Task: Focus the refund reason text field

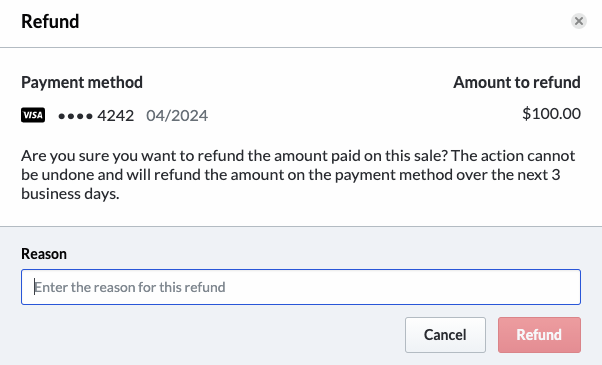Action: (x=301, y=287)
